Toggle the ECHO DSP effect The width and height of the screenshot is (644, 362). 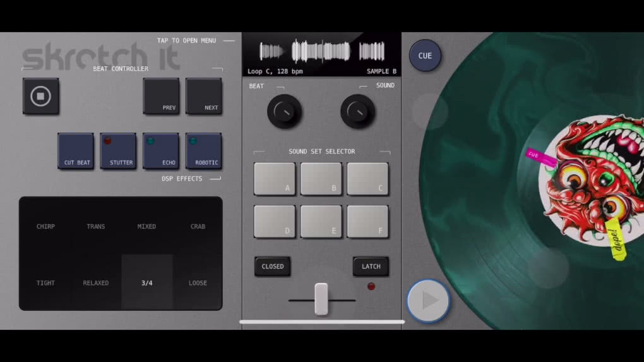click(161, 151)
